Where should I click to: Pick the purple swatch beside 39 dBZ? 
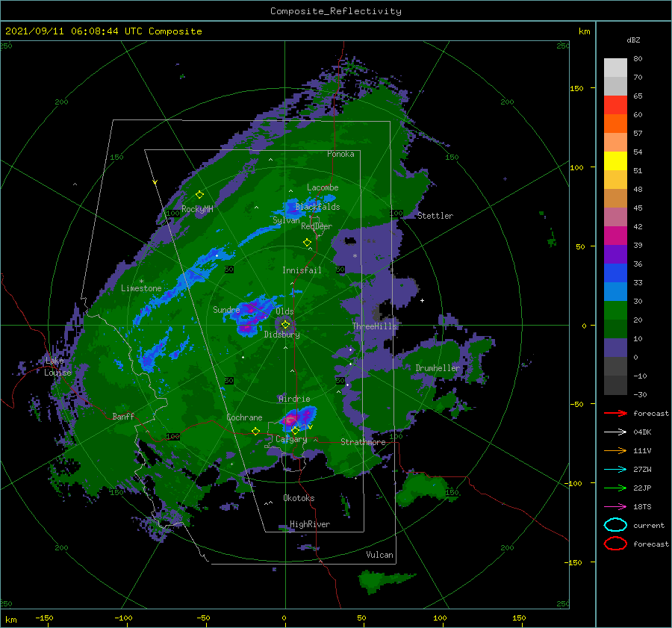[615, 254]
